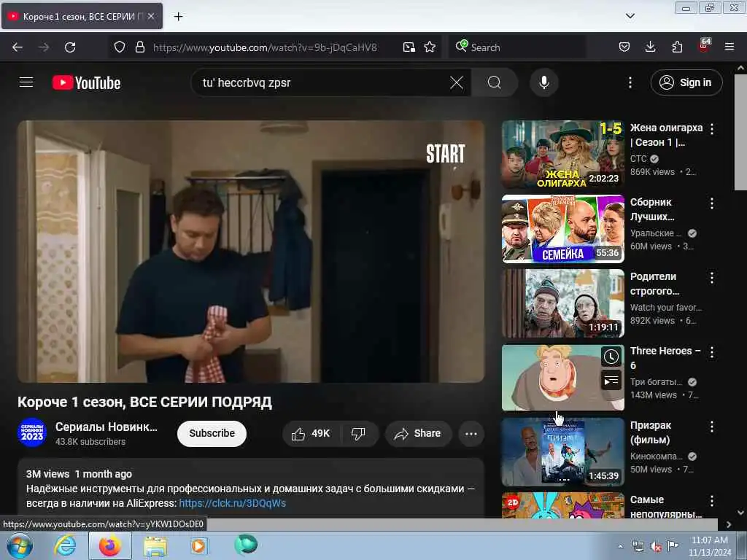Open YouTube settings three-dot menu

(x=630, y=82)
